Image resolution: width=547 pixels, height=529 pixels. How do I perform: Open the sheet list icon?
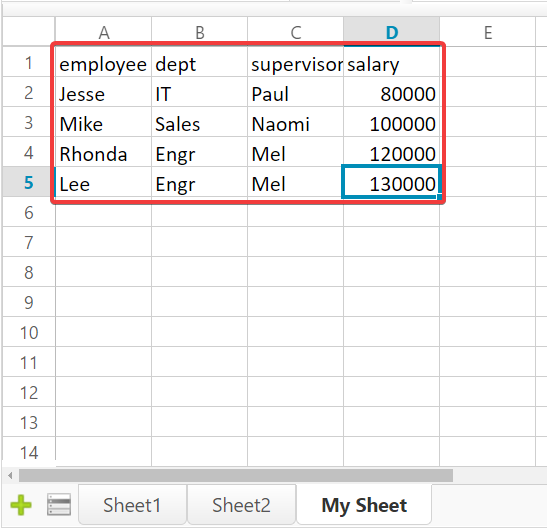(59, 505)
